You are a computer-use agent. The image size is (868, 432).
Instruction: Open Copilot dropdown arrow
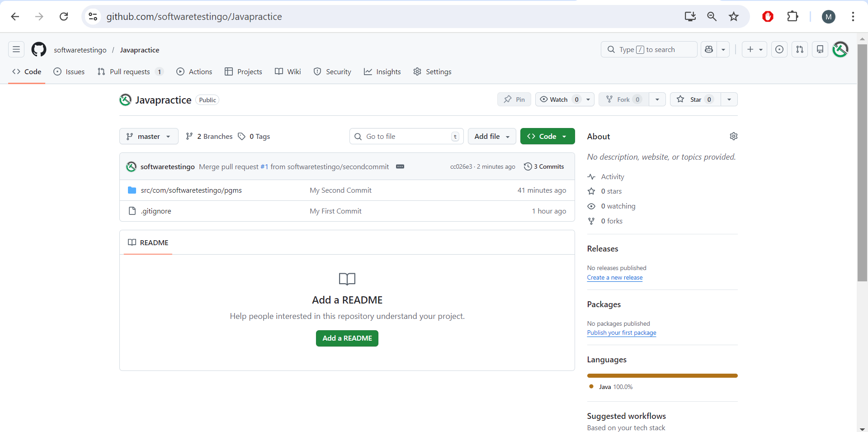coord(723,49)
